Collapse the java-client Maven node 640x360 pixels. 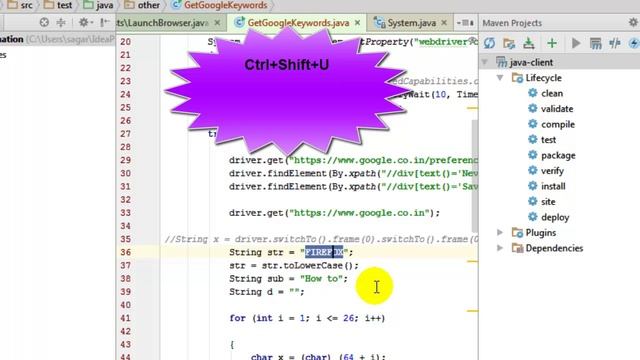[484, 62]
